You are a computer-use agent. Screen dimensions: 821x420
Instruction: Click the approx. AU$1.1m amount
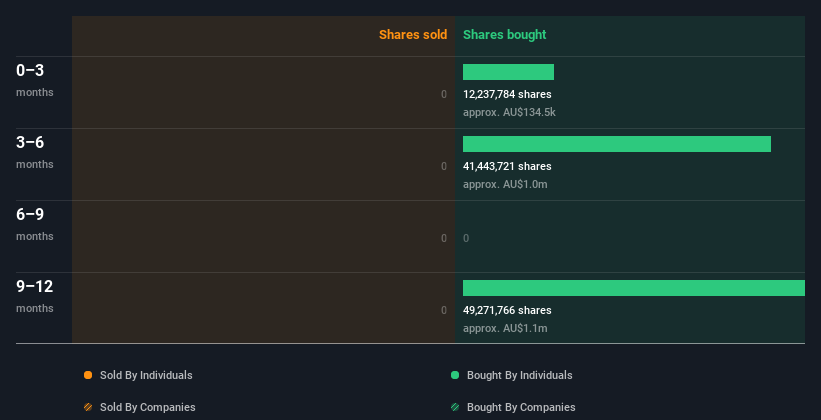(x=505, y=328)
